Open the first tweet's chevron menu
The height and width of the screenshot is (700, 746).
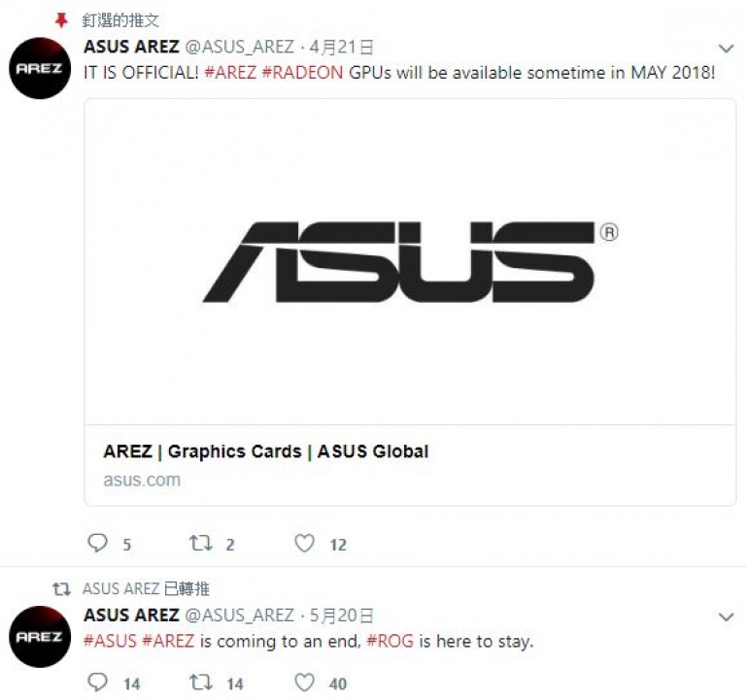point(726,48)
